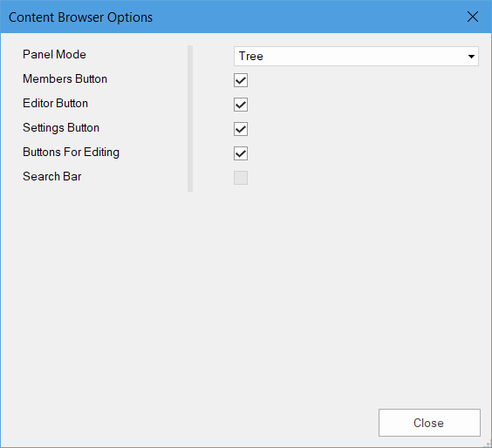This screenshot has height=448, width=492.
Task: Click the dropdown arrow beside Tree
Action: click(x=471, y=57)
